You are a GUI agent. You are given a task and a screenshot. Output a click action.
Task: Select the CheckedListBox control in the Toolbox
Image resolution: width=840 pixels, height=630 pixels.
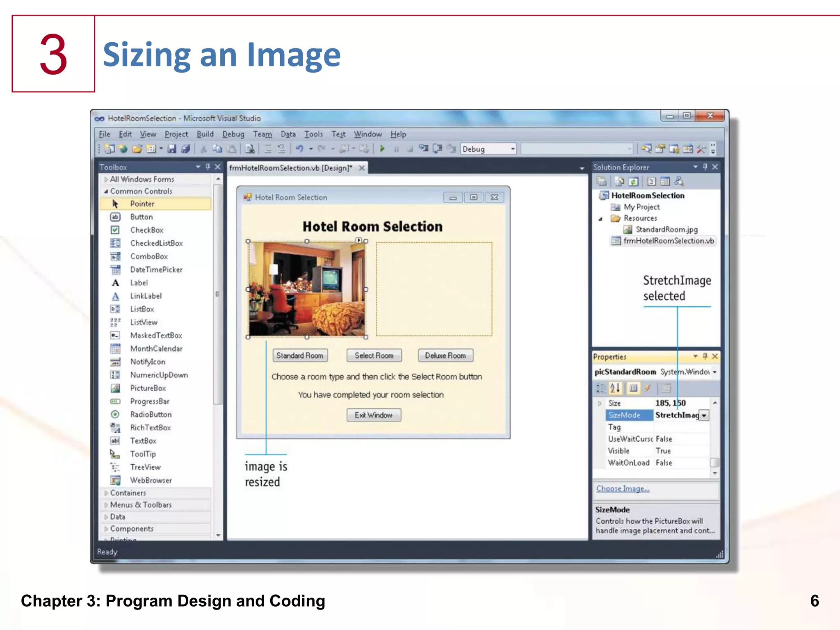point(156,243)
